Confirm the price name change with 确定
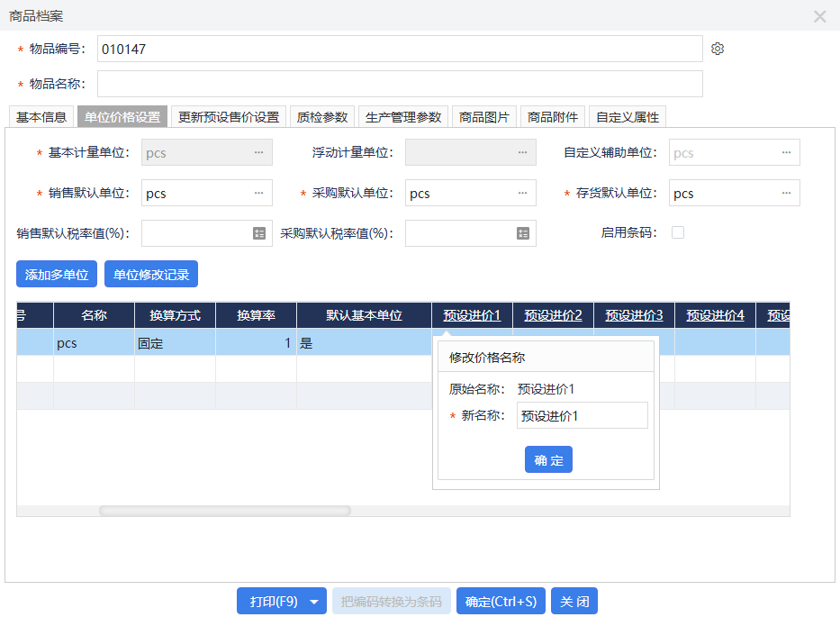 point(548,459)
